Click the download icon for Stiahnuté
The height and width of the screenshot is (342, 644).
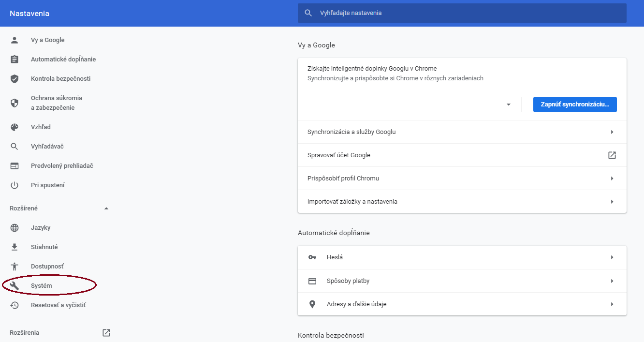point(15,247)
